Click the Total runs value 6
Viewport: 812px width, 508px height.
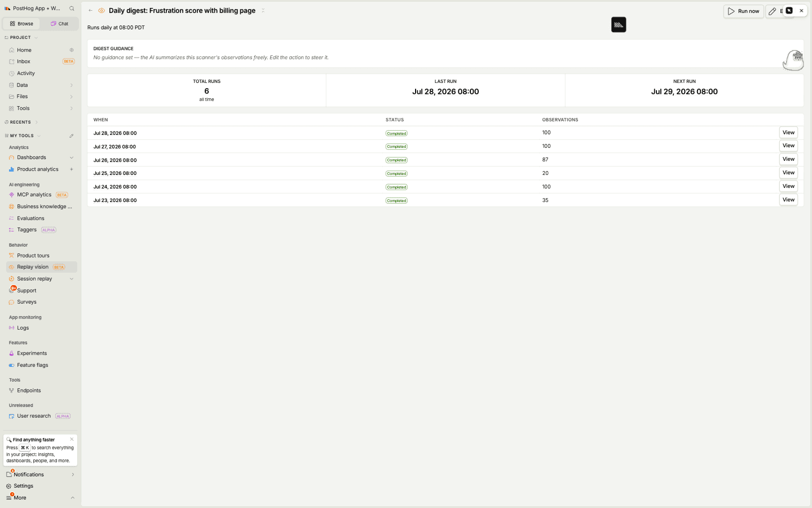pos(206,91)
